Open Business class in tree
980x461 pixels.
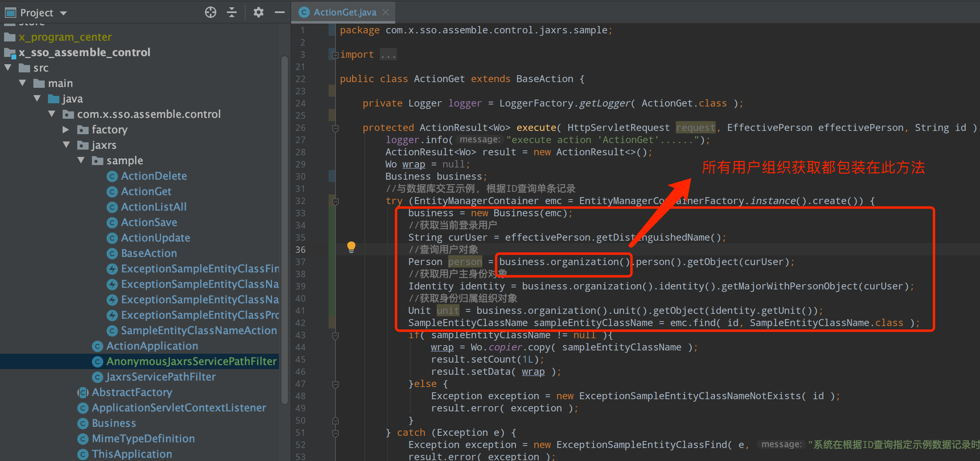[x=114, y=423]
